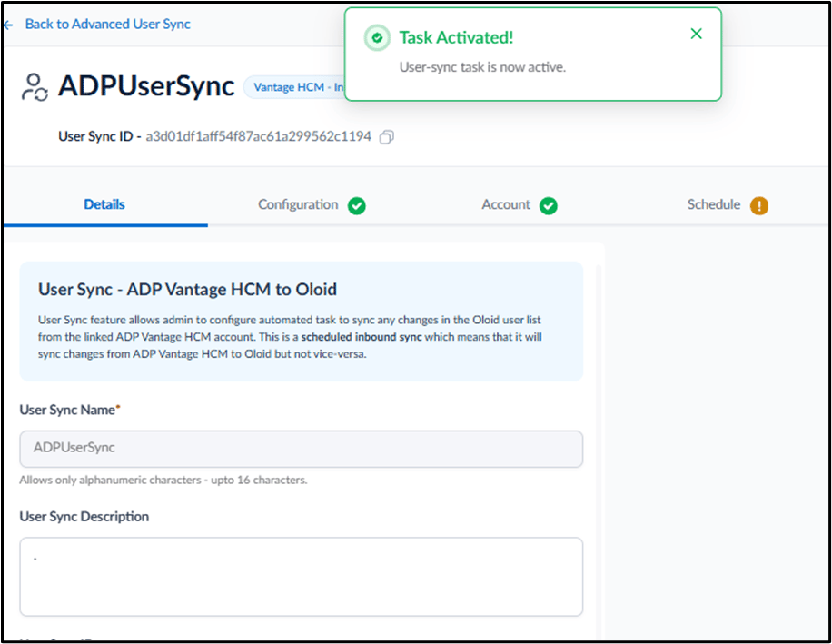Click the ADPUserSync page title

tap(146, 86)
